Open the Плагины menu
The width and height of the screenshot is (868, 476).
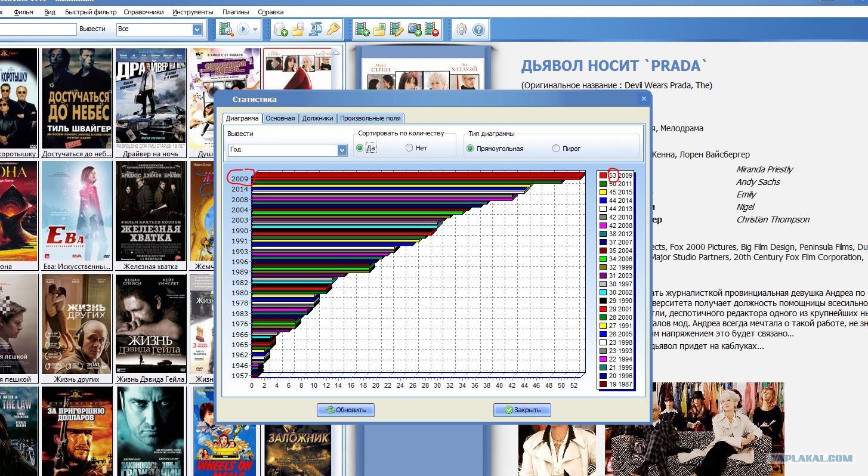click(236, 12)
